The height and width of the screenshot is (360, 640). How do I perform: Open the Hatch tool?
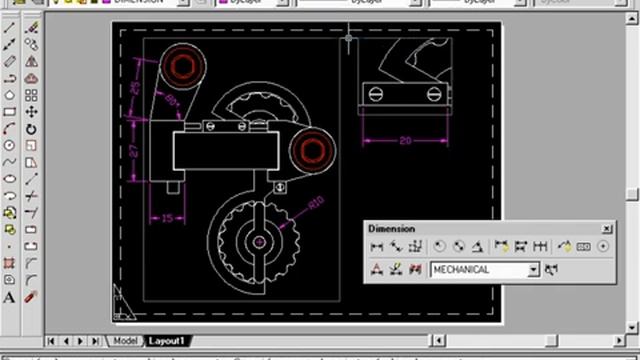[9, 263]
